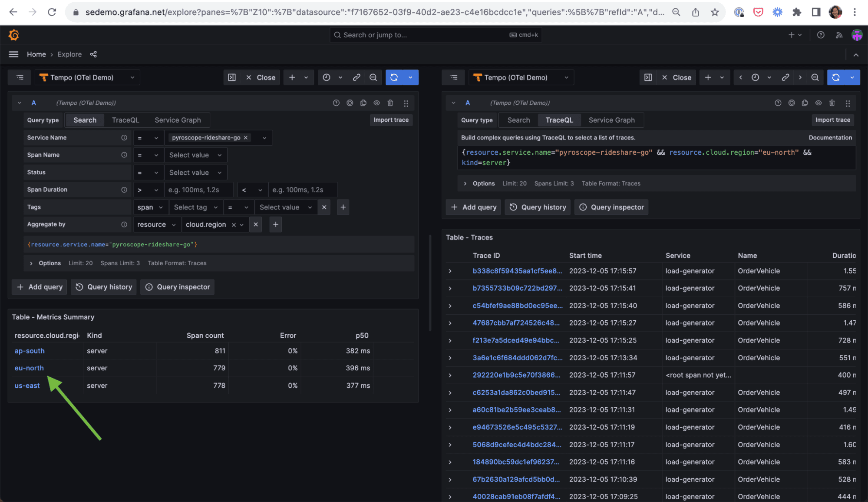Run left query via blue refresh icon
Image resolution: width=868 pixels, height=502 pixels.
394,77
